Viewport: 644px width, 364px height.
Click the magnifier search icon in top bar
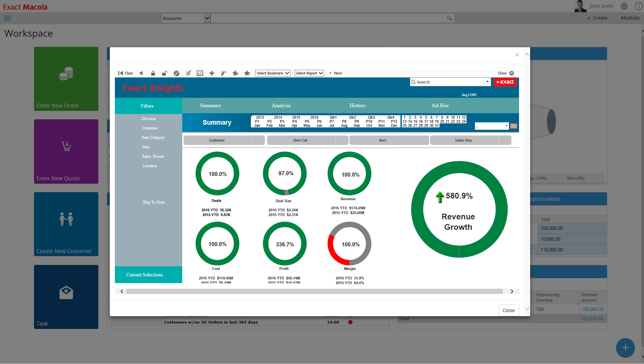point(449,18)
